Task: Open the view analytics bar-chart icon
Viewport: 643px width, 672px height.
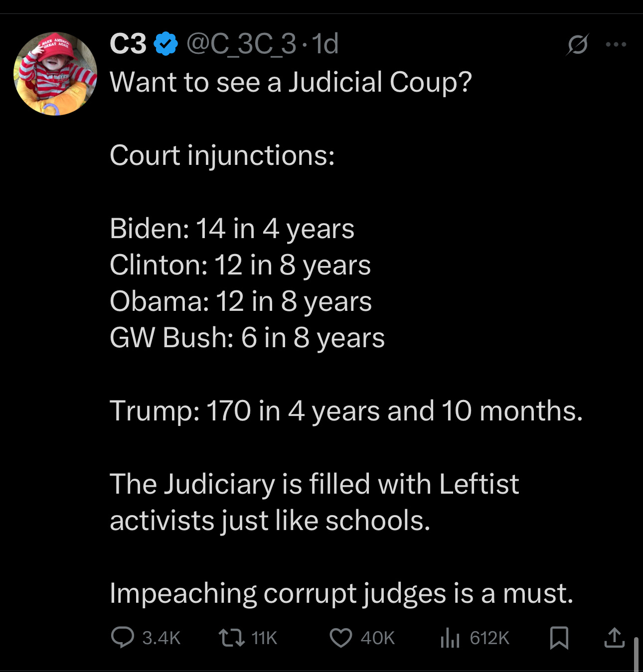Action: [450, 638]
